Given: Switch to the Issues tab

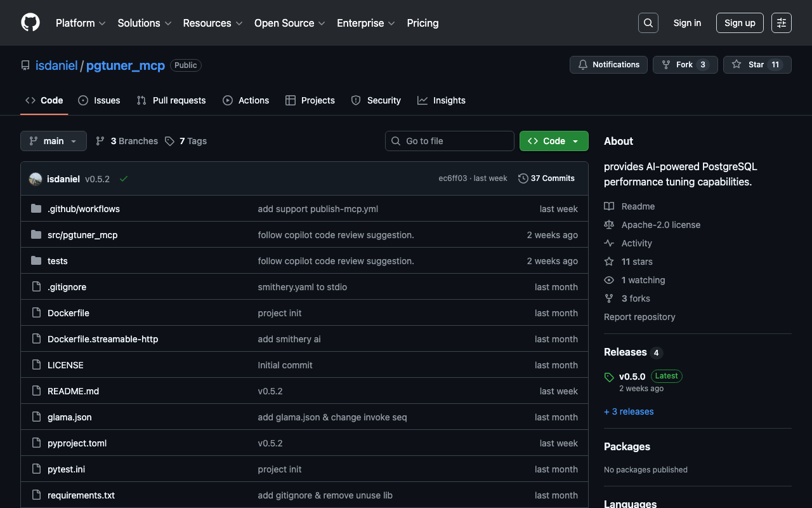Looking at the screenshot, I should click(x=99, y=100).
